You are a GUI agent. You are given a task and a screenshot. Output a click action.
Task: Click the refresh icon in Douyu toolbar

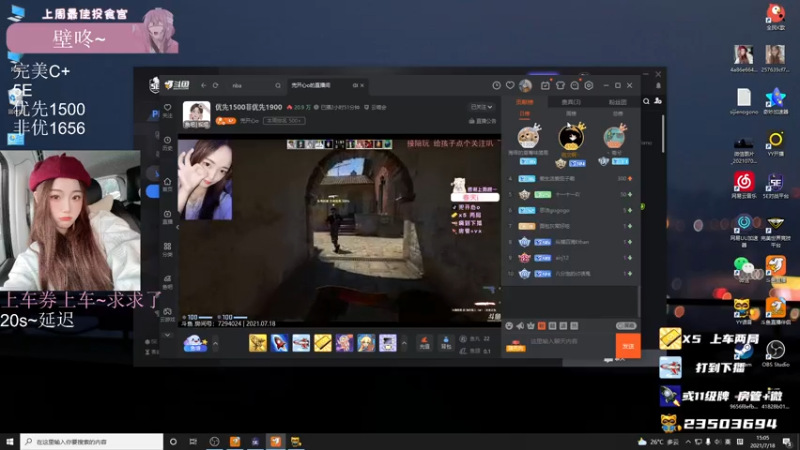(215, 85)
